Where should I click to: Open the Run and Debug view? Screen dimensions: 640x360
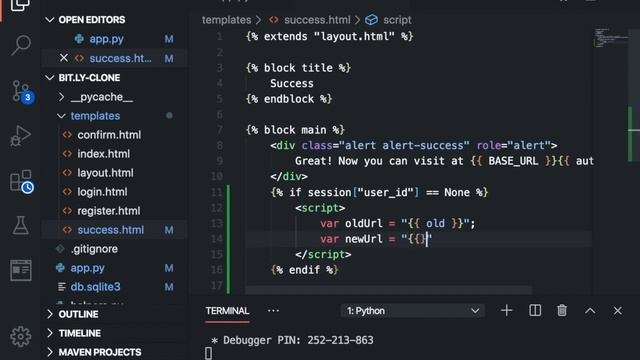(20, 136)
